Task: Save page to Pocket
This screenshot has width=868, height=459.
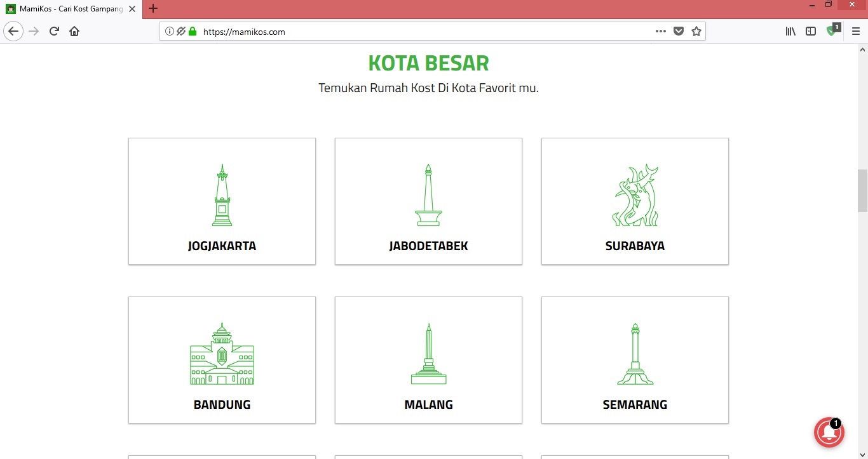Action: [x=679, y=31]
